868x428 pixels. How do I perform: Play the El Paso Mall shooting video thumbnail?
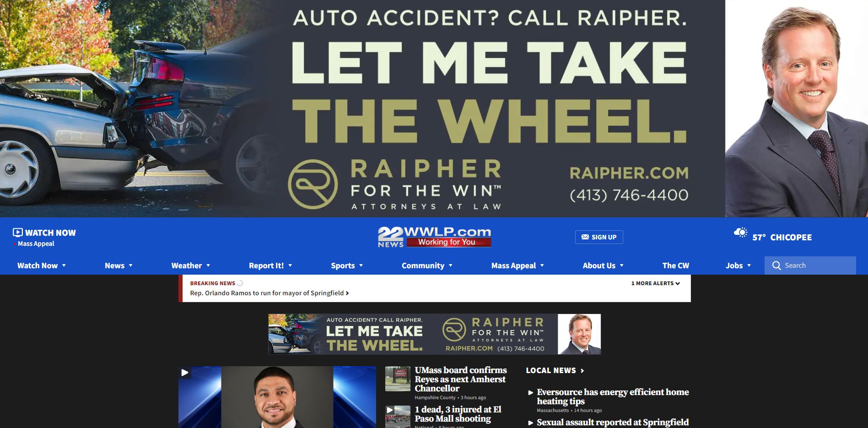pyautogui.click(x=398, y=417)
